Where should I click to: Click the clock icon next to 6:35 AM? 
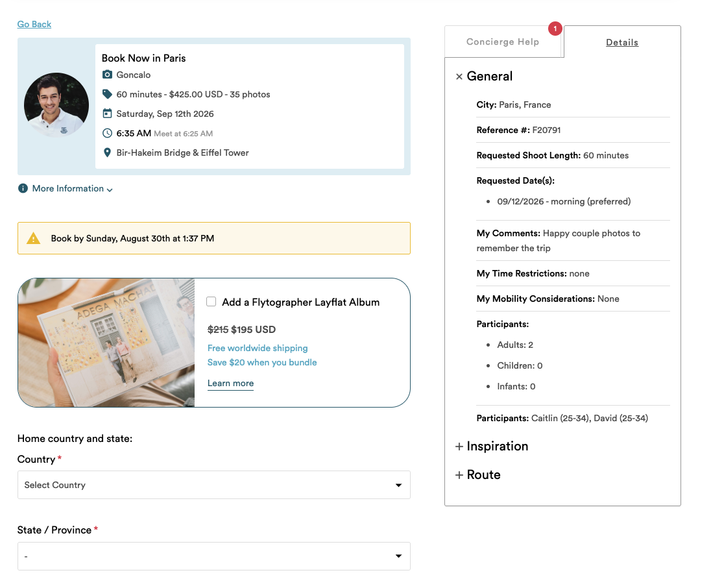click(x=107, y=133)
